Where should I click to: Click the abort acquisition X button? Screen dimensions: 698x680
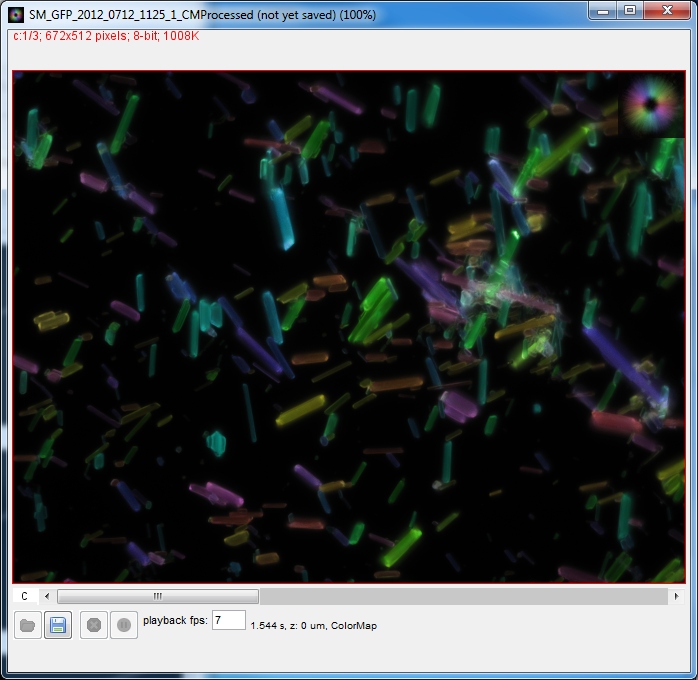(94, 625)
